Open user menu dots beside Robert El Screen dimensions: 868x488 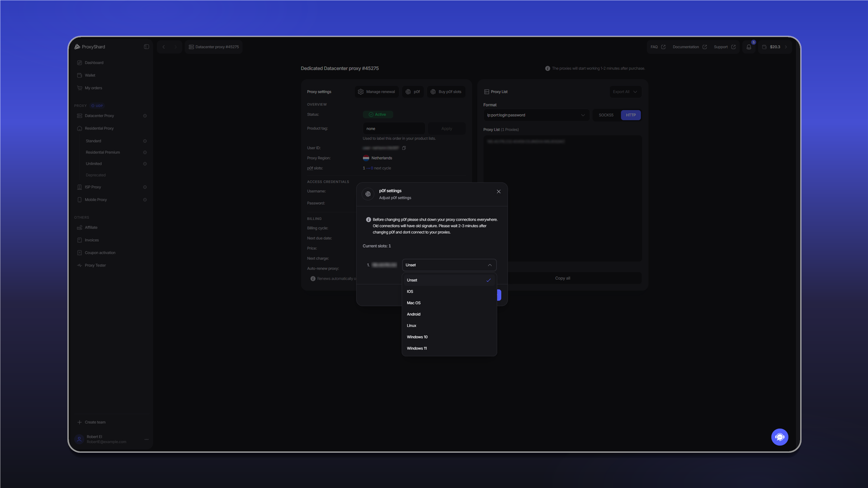click(146, 439)
